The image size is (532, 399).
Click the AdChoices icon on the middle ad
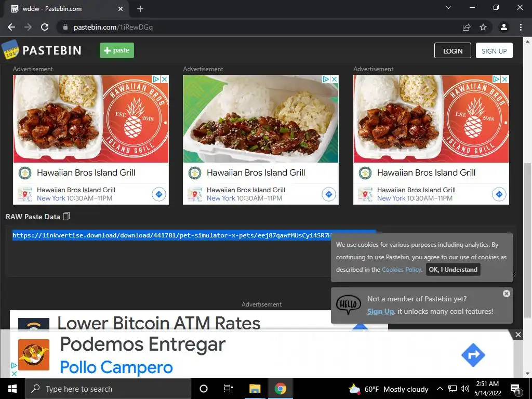click(x=326, y=79)
